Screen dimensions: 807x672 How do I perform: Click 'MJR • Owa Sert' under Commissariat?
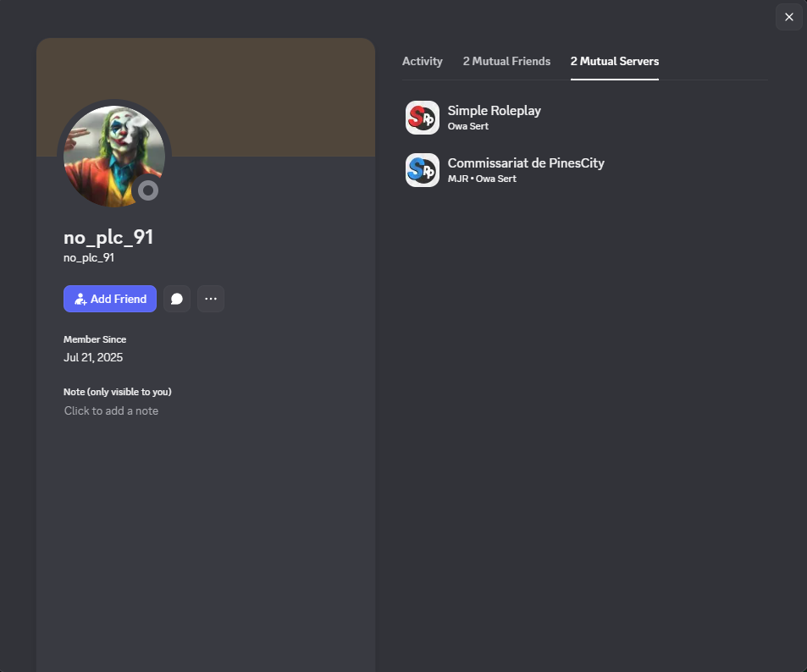482,179
